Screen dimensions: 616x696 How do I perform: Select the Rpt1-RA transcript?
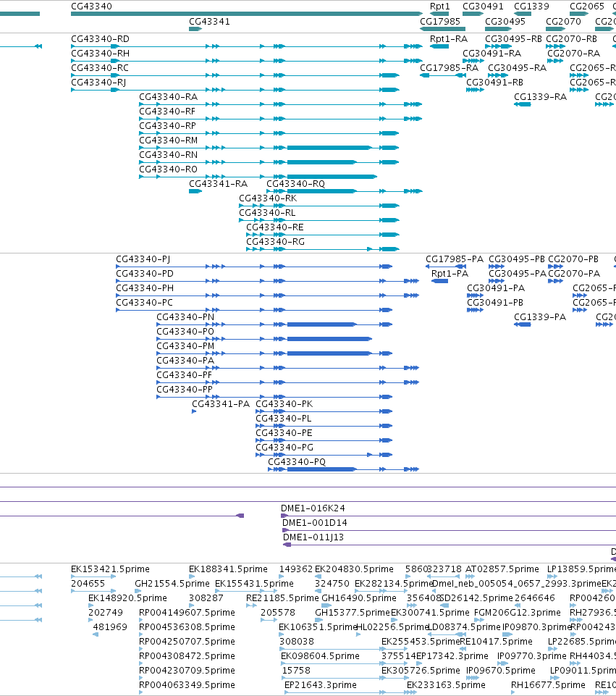[x=449, y=39]
